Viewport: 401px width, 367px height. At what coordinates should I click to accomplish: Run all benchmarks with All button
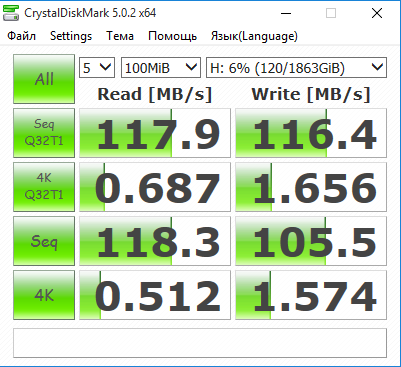pos(44,79)
